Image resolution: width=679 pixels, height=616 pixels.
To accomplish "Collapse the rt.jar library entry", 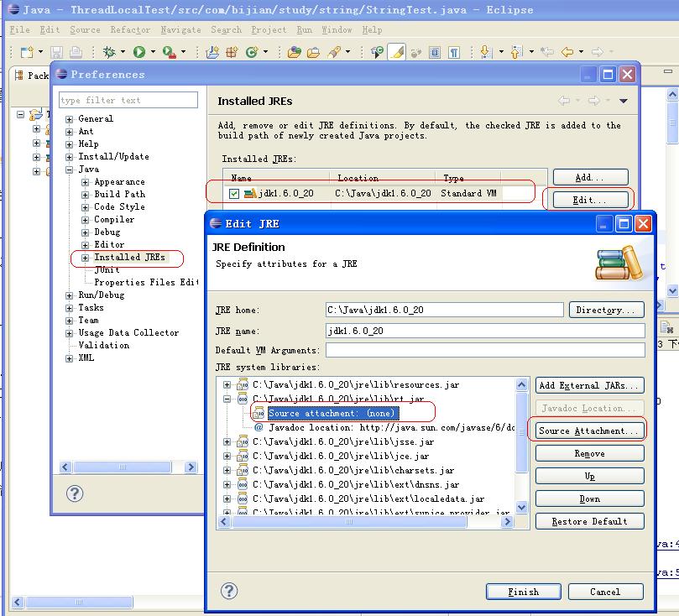I will 227,399.
